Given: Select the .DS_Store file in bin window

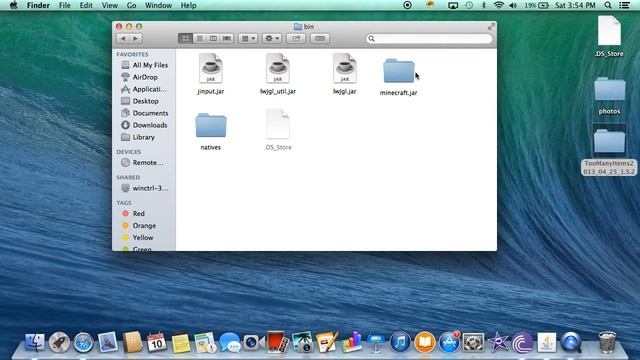Looking at the screenshot, I should (x=278, y=130).
